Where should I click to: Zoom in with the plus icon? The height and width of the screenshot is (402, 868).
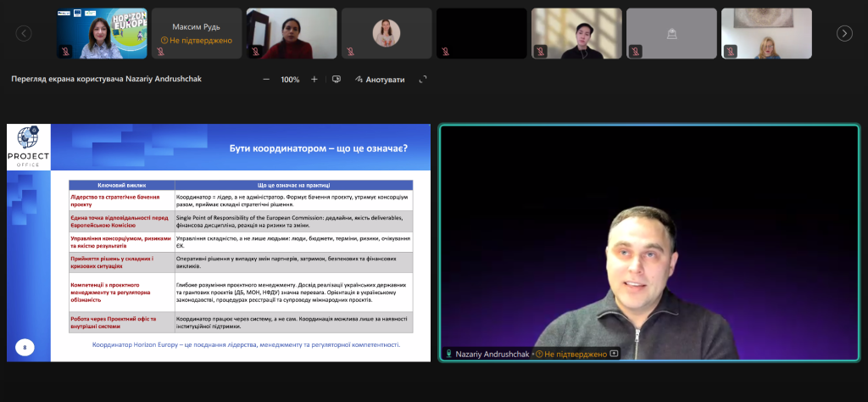click(x=314, y=79)
